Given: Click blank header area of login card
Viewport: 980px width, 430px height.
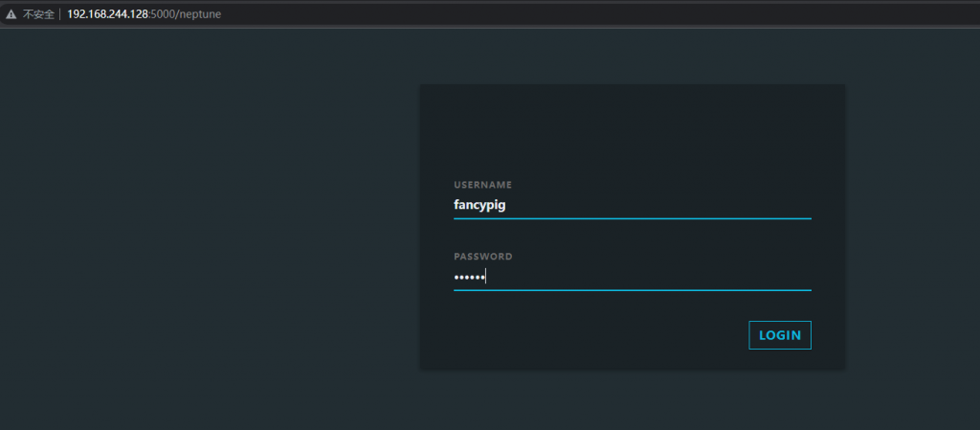Looking at the screenshot, I should [x=632, y=124].
